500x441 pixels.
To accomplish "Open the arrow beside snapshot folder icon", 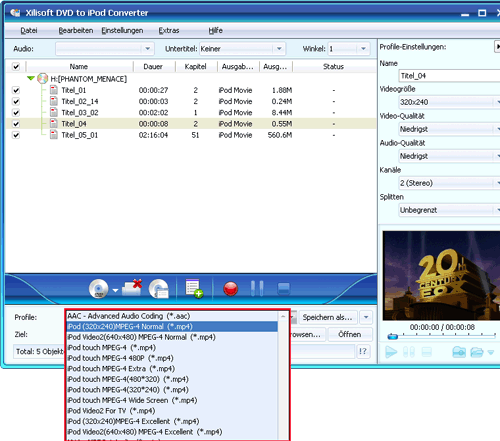I will click(491, 352).
